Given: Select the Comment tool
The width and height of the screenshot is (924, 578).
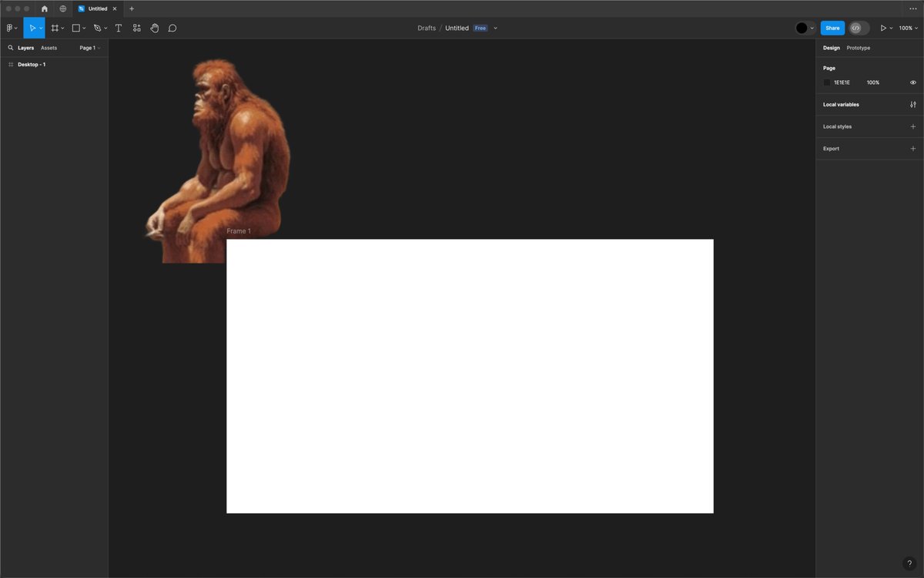Looking at the screenshot, I should 172,28.
